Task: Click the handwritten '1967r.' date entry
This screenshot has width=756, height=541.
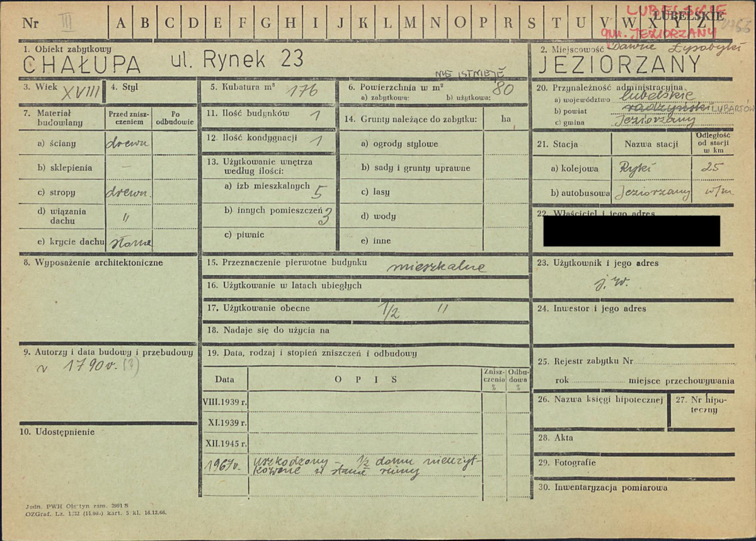Action: [x=224, y=465]
